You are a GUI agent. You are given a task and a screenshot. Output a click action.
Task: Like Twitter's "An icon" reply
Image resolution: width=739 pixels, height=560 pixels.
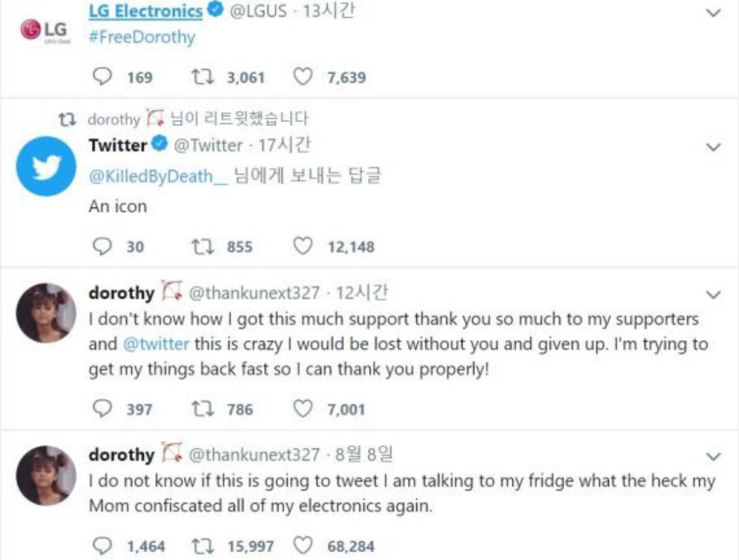point(302,247)
